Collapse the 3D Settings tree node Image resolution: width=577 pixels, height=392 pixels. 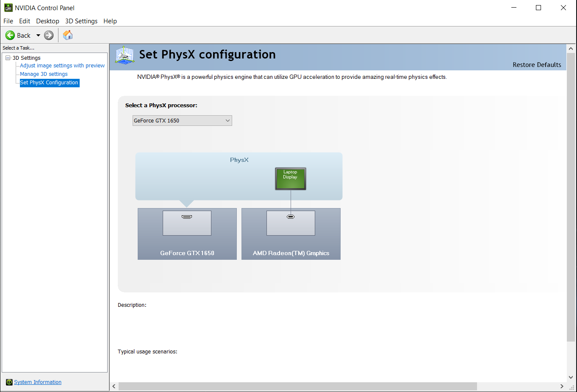(x=8, y=58)
